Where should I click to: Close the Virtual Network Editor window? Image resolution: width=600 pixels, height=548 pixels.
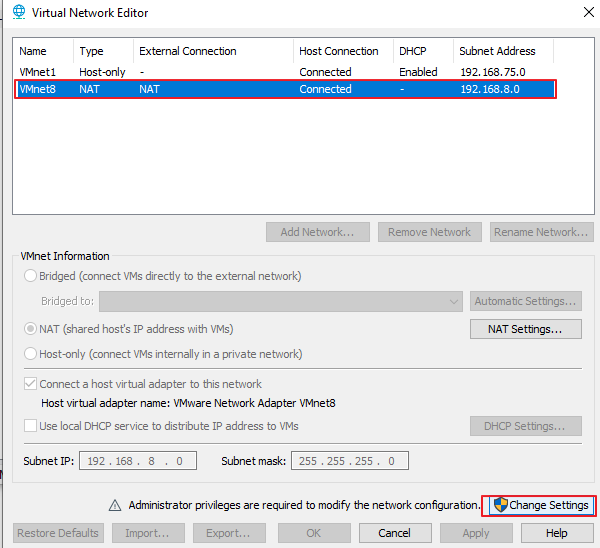click(x=589, y=12)
